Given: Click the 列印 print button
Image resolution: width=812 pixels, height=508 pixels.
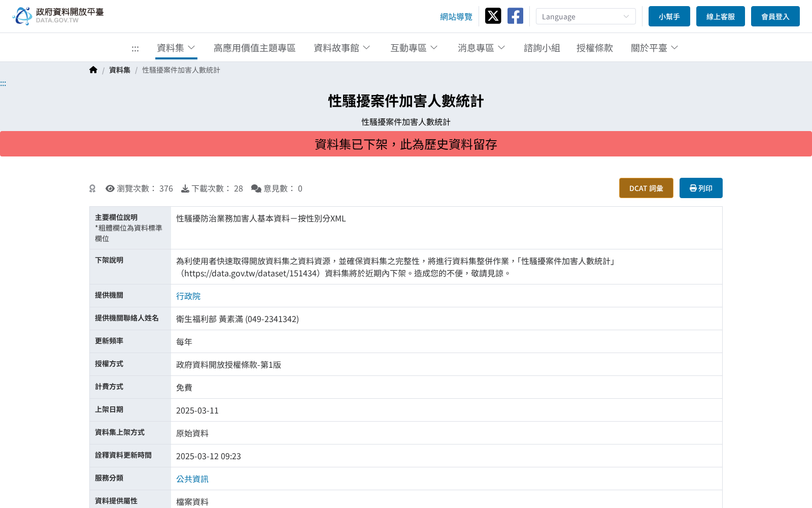Looking at the screenshot, I should pyautogui.click(x=701, y=188).
